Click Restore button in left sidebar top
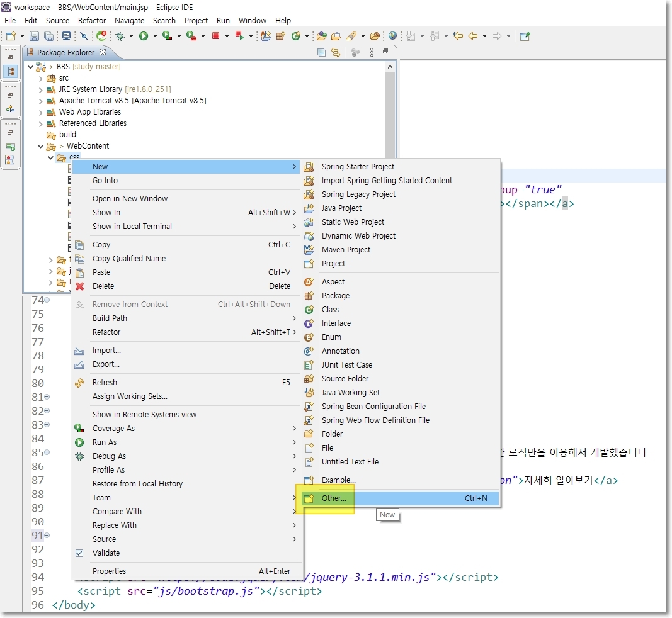672x618 pixels. (x=10, y=58)
